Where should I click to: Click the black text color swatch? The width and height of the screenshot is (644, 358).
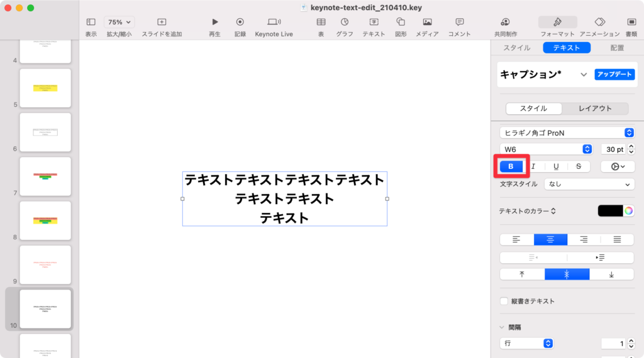pos(609,211)
